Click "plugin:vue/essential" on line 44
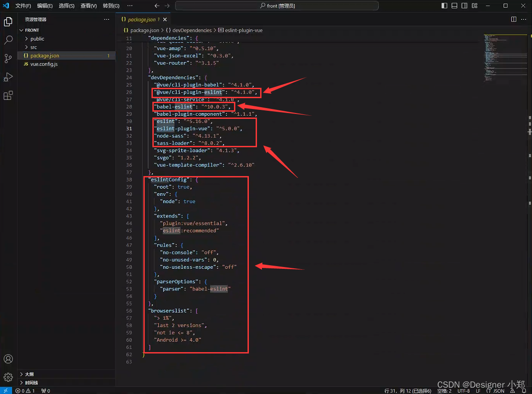Viewport: 532px width, 394px height. [193, 223]
